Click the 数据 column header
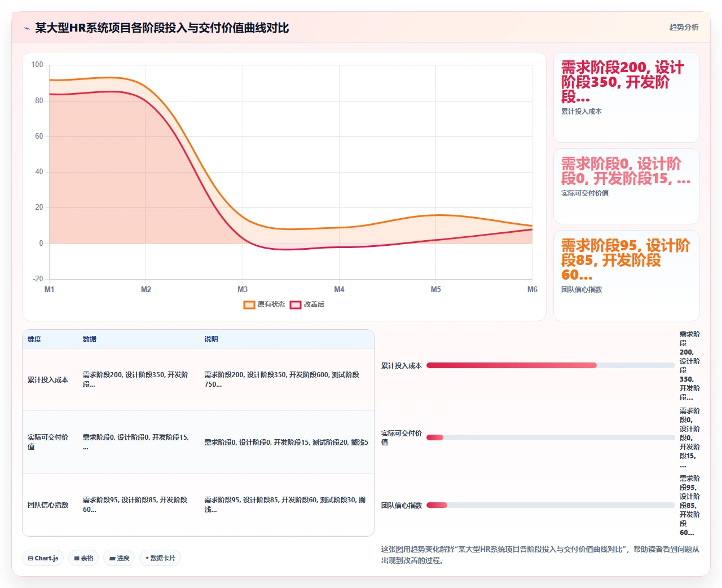This screenshot has width=722, height=588. [x=90, y=339]
